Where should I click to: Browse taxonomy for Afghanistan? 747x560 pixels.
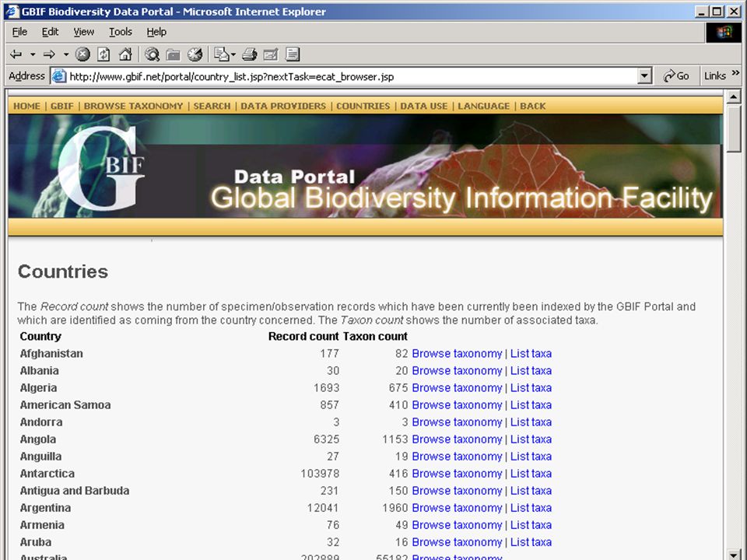pyautogui.click(x=457, y=354)
